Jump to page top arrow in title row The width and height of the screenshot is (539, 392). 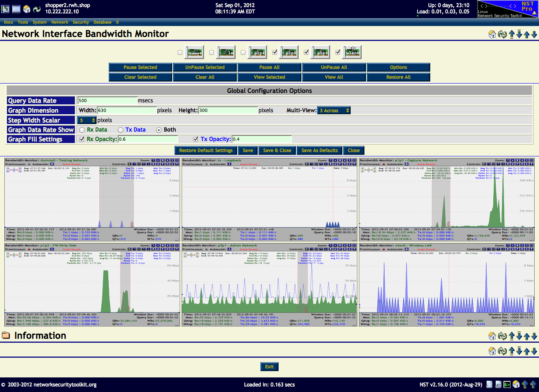pos(511,34)
